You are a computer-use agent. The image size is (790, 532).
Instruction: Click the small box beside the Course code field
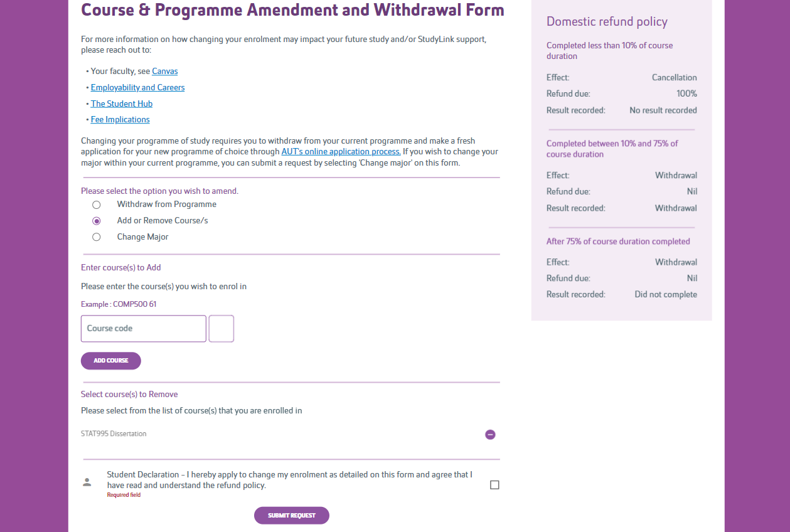pos(221,328)
